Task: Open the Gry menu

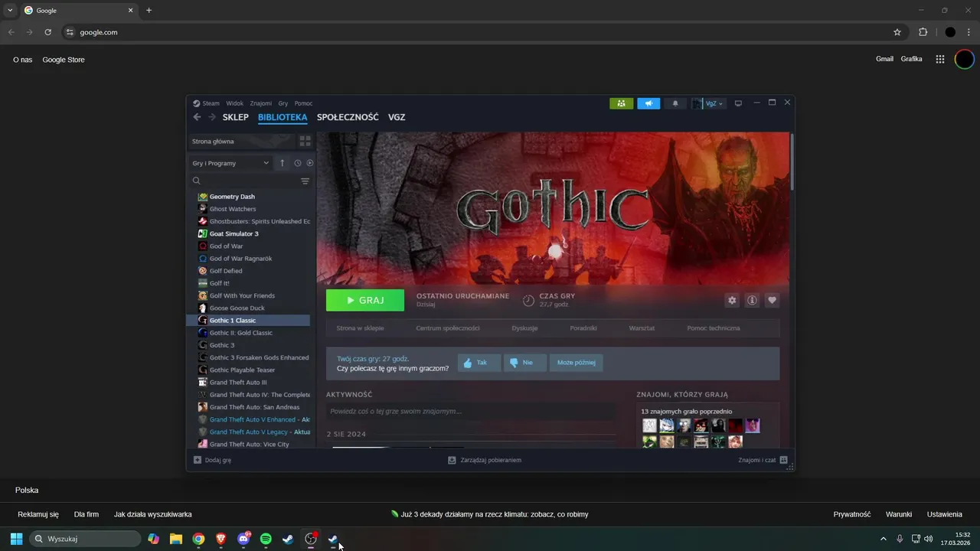Action: (283, 103)
